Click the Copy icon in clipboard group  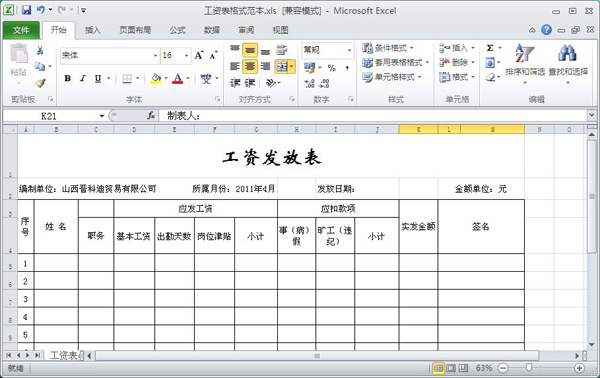click(x=40, y=66)
